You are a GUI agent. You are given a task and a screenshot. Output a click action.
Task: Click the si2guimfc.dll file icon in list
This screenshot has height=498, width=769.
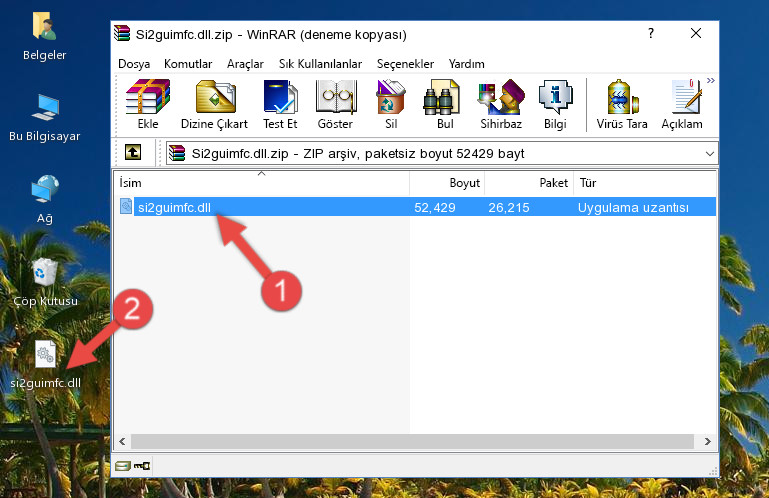click(x=126, y=207)
